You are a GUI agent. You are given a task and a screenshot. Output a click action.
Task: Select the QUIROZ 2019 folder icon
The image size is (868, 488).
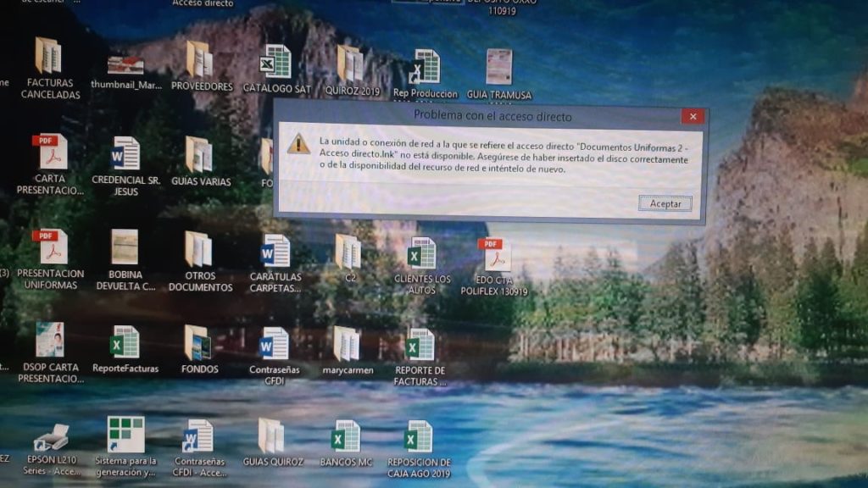[x=350, y=64]
